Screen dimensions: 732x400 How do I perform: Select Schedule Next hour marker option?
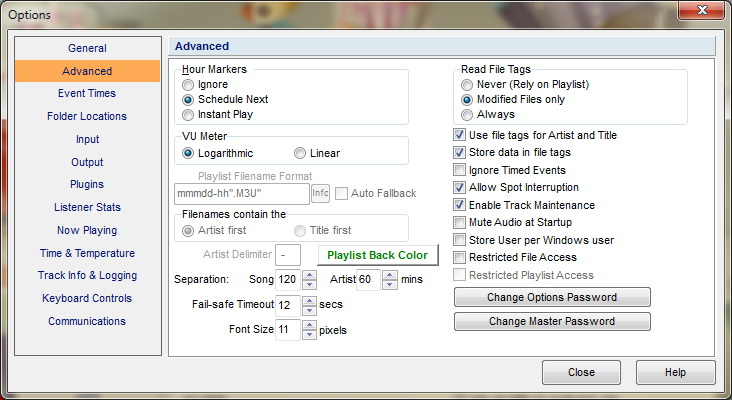[188, 100]
